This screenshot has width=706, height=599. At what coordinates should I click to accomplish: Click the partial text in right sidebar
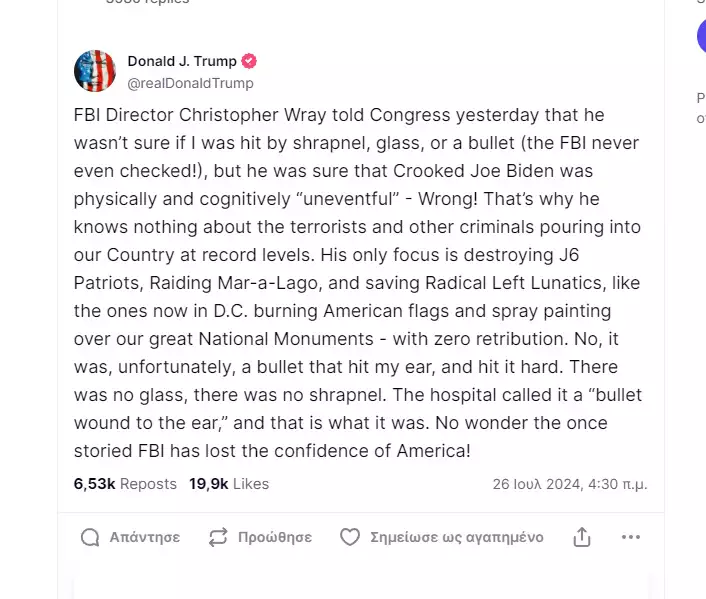click(701, 108)
